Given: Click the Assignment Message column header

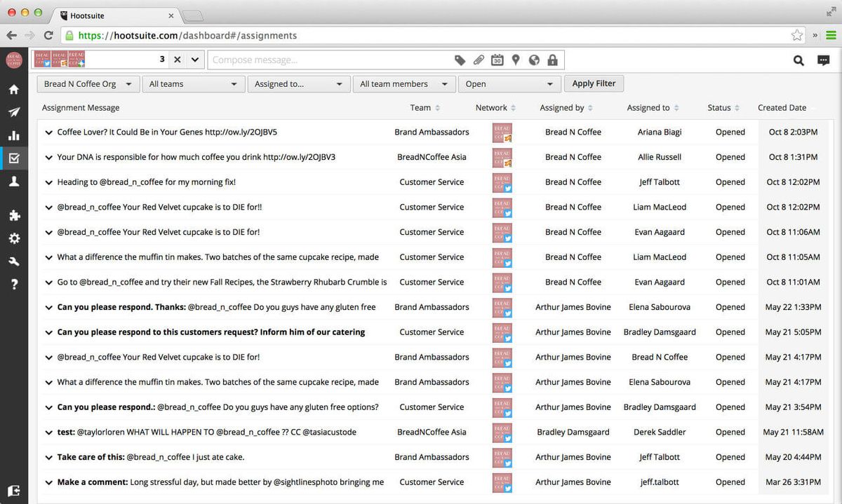Looking at the screenshot, I should pyautogui.click(x=81, y=108).
